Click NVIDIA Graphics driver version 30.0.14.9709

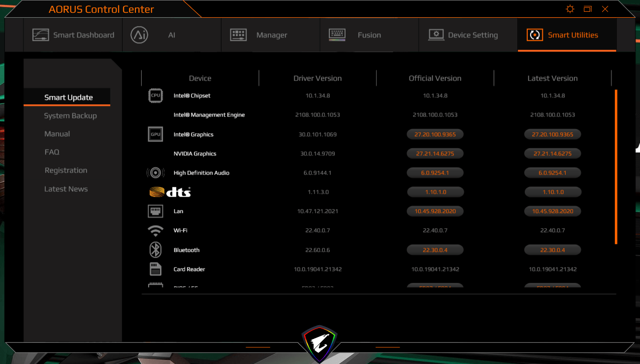(318, 153)
